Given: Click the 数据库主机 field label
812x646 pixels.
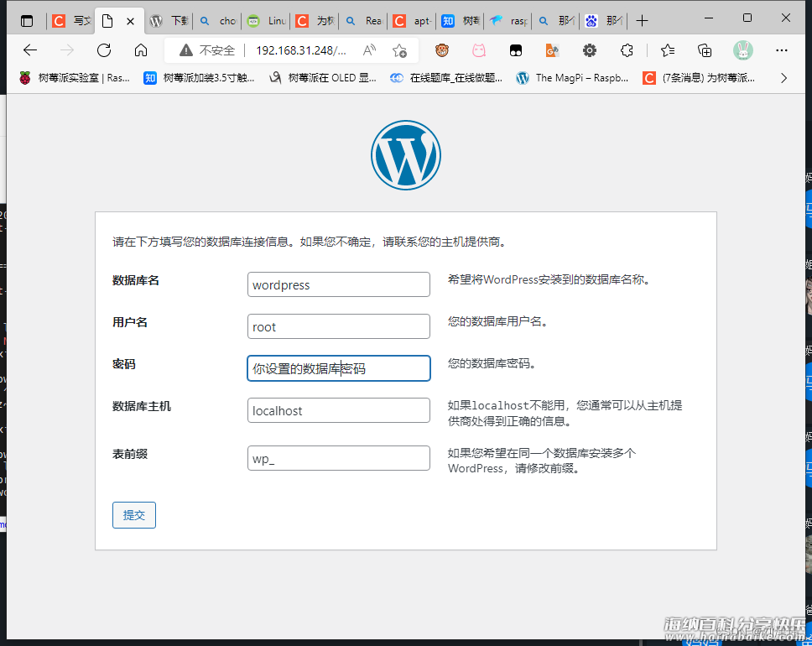Looking at the screenshot, I should click(142, 406).
